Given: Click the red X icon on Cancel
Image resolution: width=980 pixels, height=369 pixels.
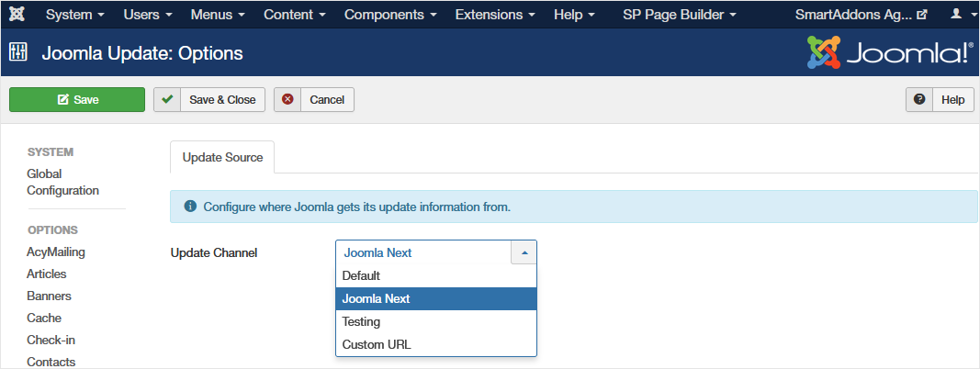Looking at the screenshot, I should tap(287, 99).
